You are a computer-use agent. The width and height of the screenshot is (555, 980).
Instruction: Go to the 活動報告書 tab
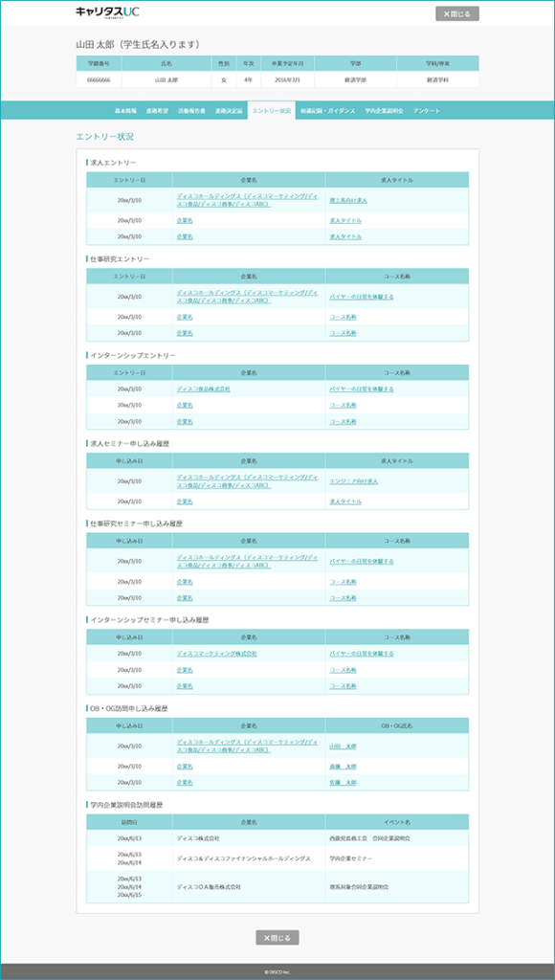(191, 111)
